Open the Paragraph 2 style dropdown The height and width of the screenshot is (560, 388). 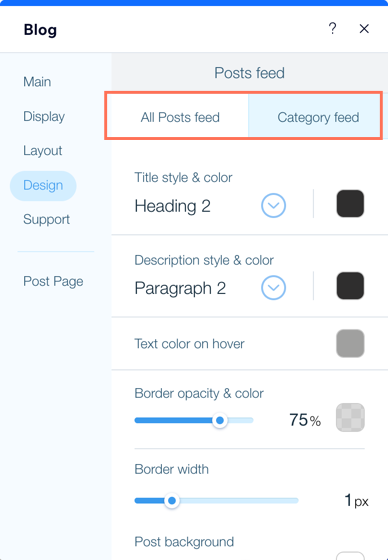click(x=273, y=288)
